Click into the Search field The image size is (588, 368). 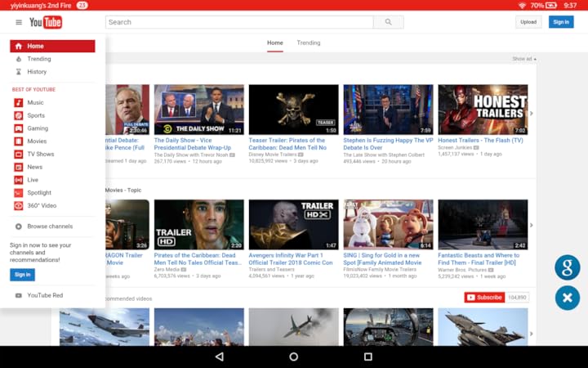click(x=238, y=22)
